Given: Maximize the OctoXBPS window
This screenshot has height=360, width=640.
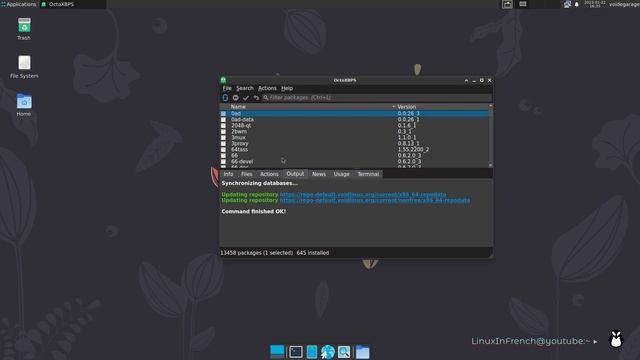Looking at the screenshot, I should pyautogui.click(x=482, y=80).
